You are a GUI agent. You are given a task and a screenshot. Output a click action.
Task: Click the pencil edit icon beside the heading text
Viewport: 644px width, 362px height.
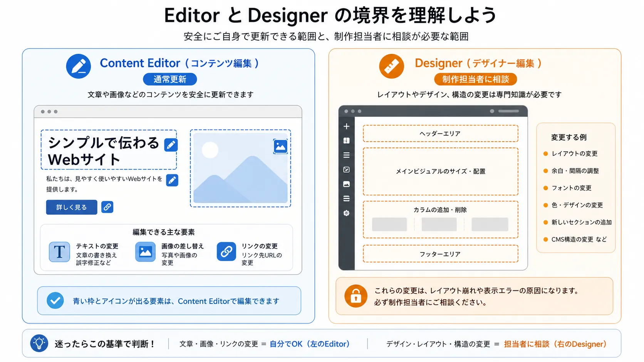pyautogui.click(x=171, y=145)
